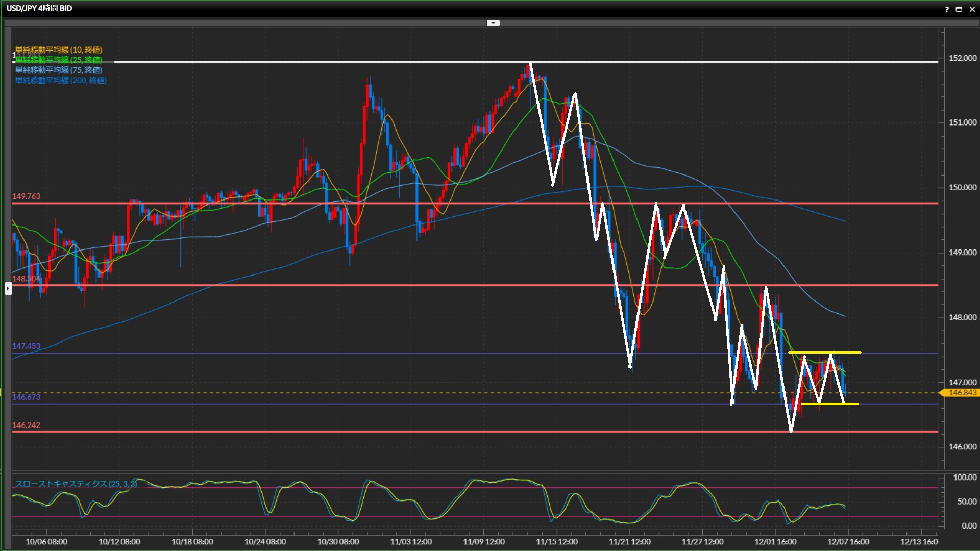This screenshot has height=551, width=980.
Task: Select the green 単純移動平均線 (25, 終値) label
Action: (x=59, y=60)
